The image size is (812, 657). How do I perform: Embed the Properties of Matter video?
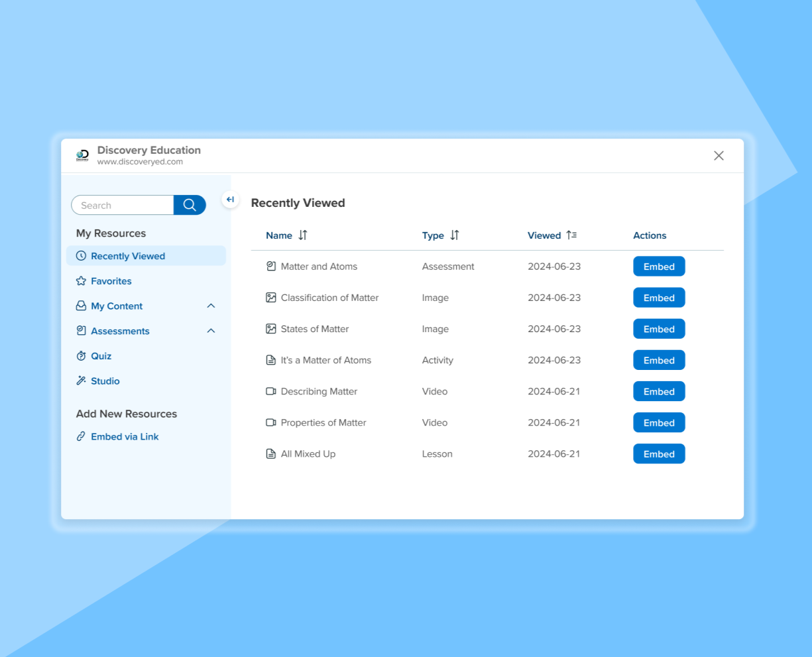[659, 422]
